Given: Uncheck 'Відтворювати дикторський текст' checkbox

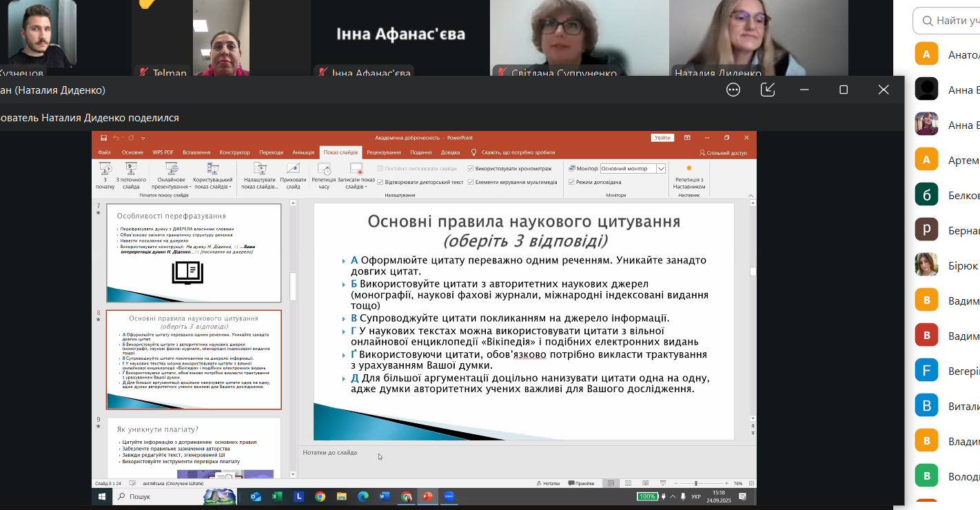Looking at the screenshot, I should [380, 182].
